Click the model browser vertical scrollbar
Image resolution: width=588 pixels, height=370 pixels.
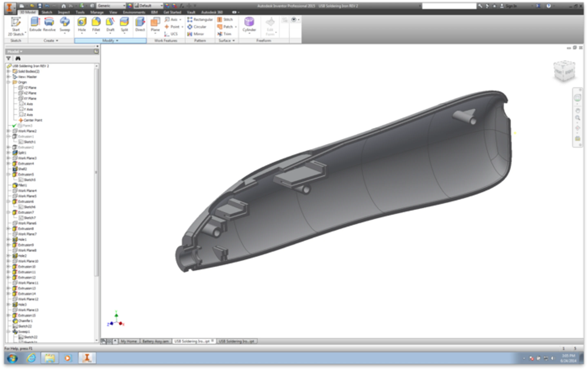pos(96,172)
